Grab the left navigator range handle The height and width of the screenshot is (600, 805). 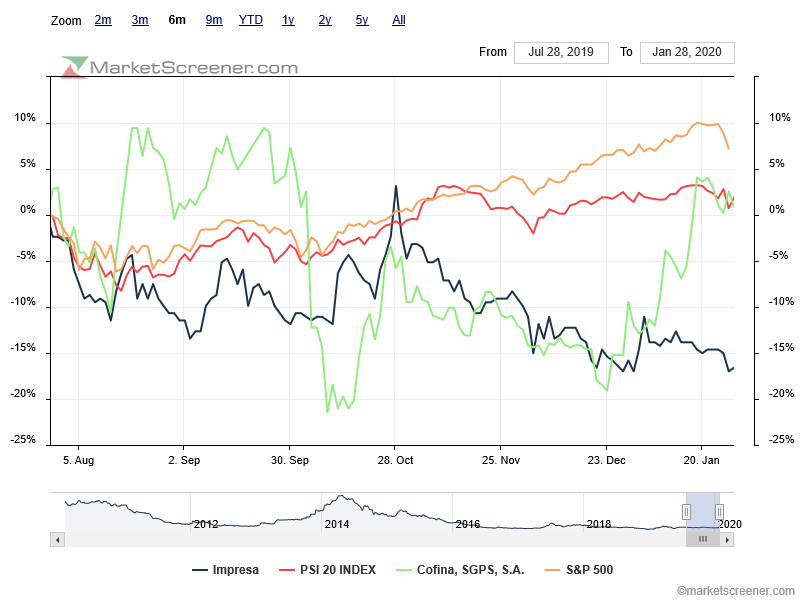tap(686, 512)
